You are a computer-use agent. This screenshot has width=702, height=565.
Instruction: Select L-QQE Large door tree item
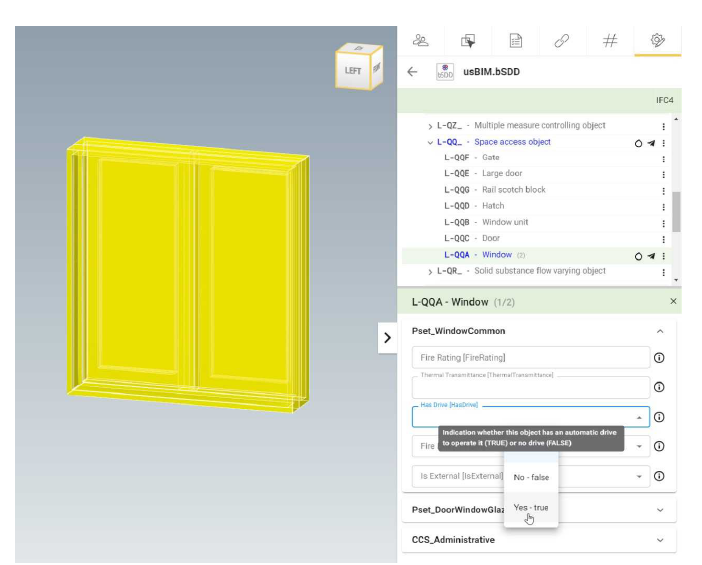tap(483, 173)
